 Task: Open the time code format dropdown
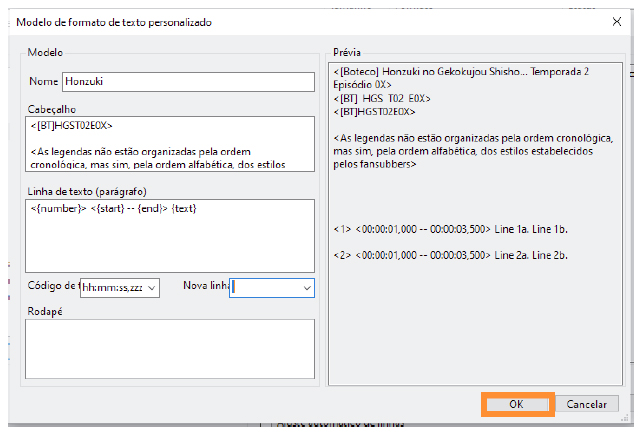tap(151, 288)
